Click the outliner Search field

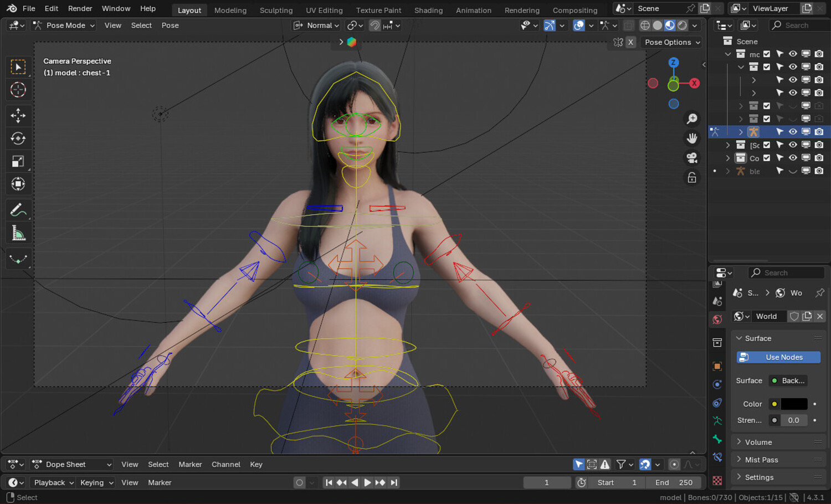[x=801, y=25]
